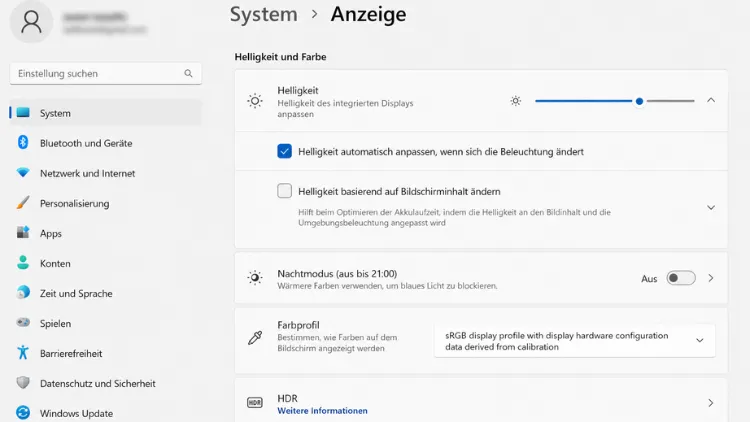
Task: Click the Windows Update sync icon
Action: coord(22,412)
